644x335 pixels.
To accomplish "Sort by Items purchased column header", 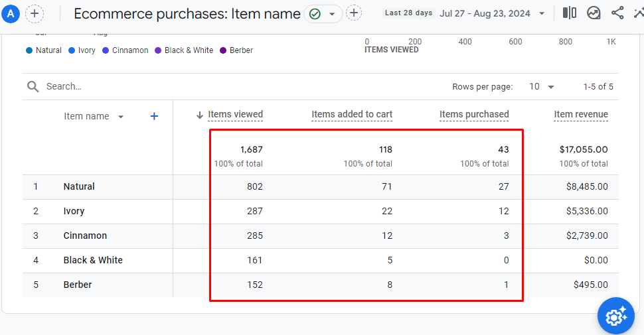I will coord(474,115).
